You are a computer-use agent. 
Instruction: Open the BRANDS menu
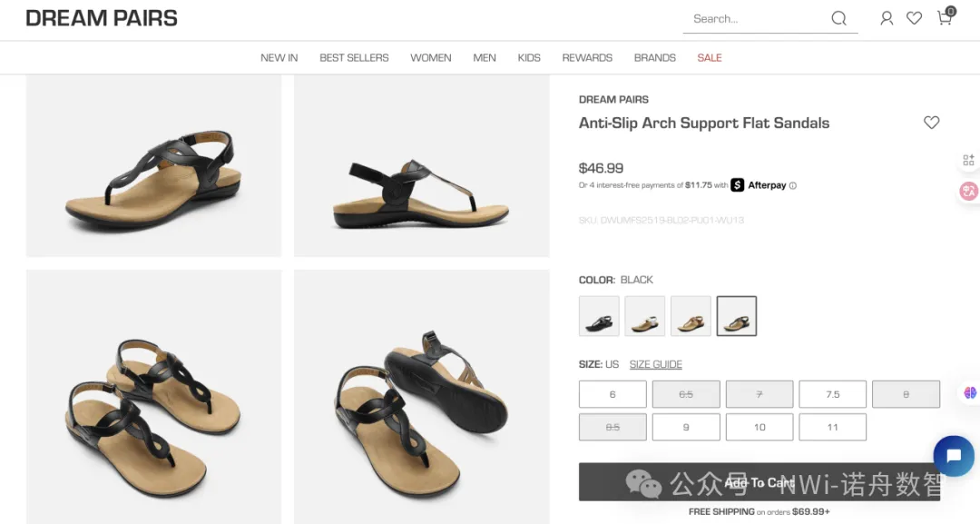tap(654, 57)
